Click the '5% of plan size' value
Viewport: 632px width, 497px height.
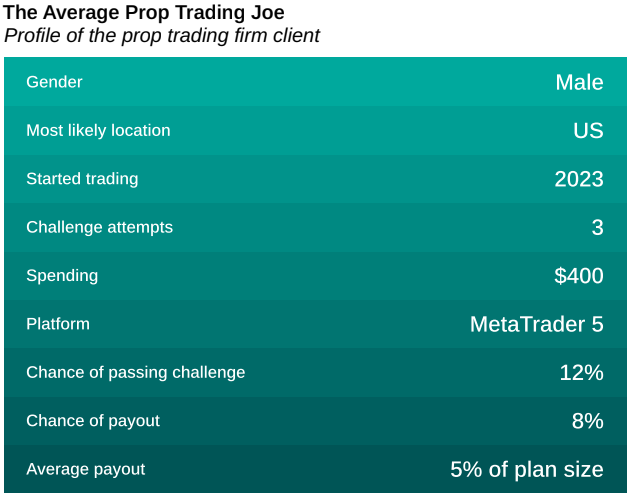[526, 469]
